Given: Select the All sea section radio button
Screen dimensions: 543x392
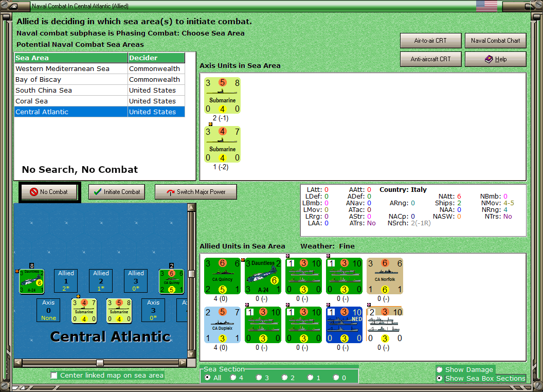Looking at the screenshot, I should click(x=207, y=378).
